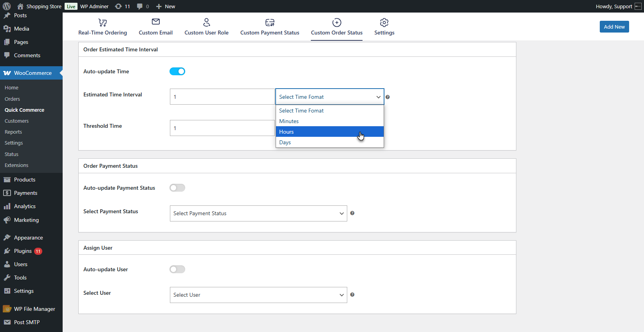The image size is (644, 332).
Task: Disable the Auto-update Time toggle
Action: [177, 71]
